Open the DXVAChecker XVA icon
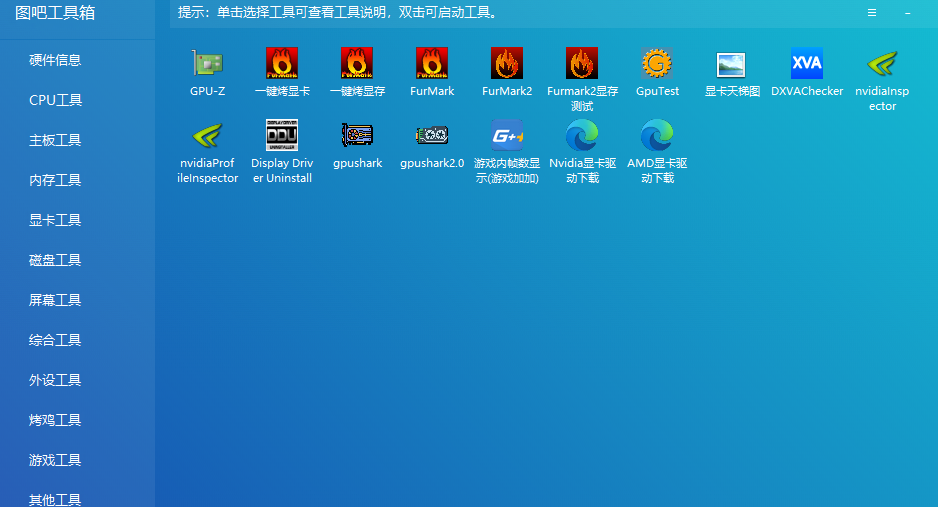 [806, 63]
